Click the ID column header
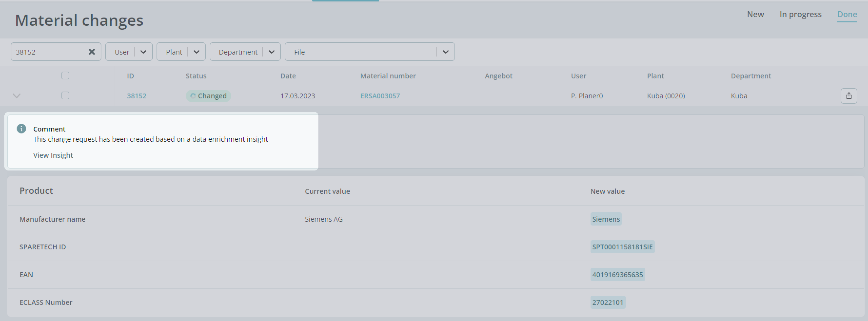 pyautogui.click(x=130, y=76)
